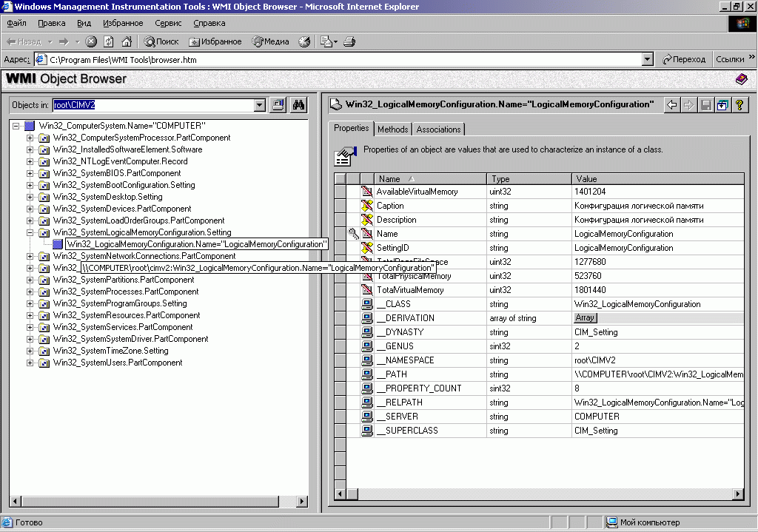Click the IE Print toolbar icon
Image resolution: width=758 pixels, height=532 pixels.
pos(349,41)
